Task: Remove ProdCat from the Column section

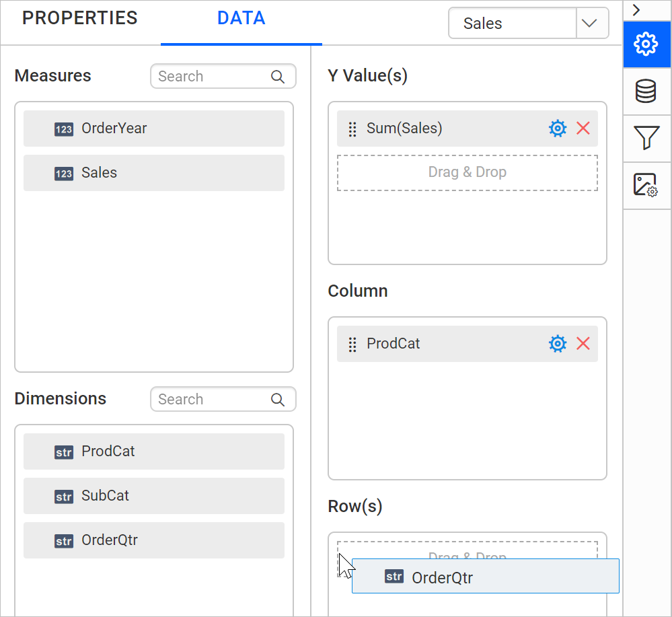Action: pos(583,343)
